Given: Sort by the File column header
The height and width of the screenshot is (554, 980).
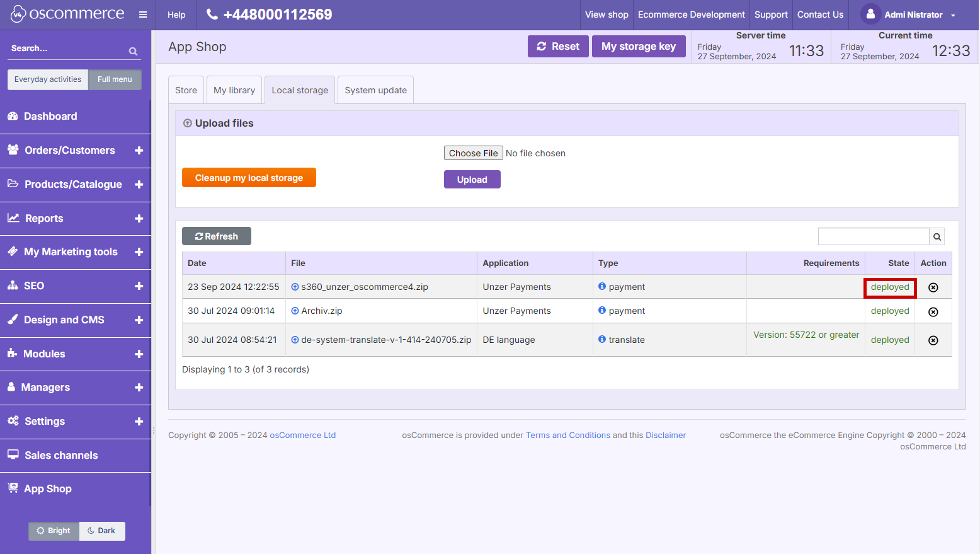Looking at the screenshot, I should pyautogui.click(x=382, y=263).
